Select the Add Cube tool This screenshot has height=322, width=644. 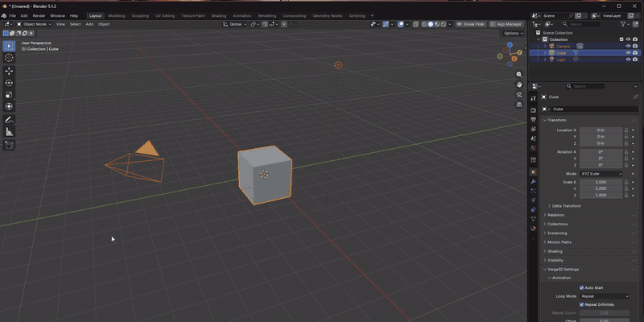point(9,145)
